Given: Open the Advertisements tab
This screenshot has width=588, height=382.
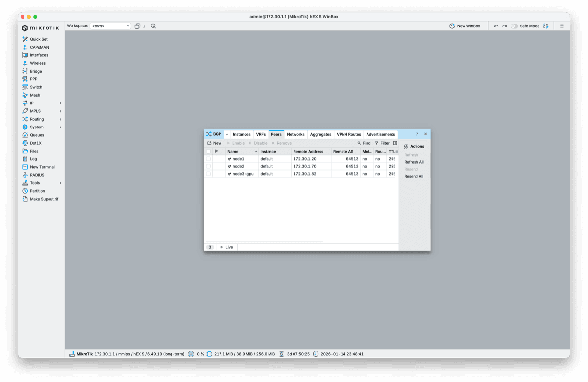Looking at the screenshot, I should (x=381, y=134).
